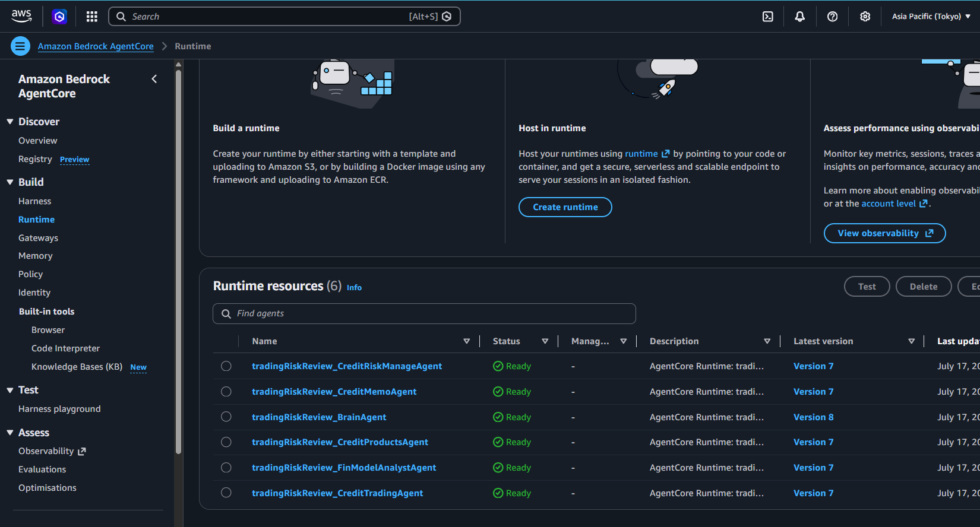Viewport: 980px width, 527px height.
Task: Open the notifications bell
Action: 800,17
